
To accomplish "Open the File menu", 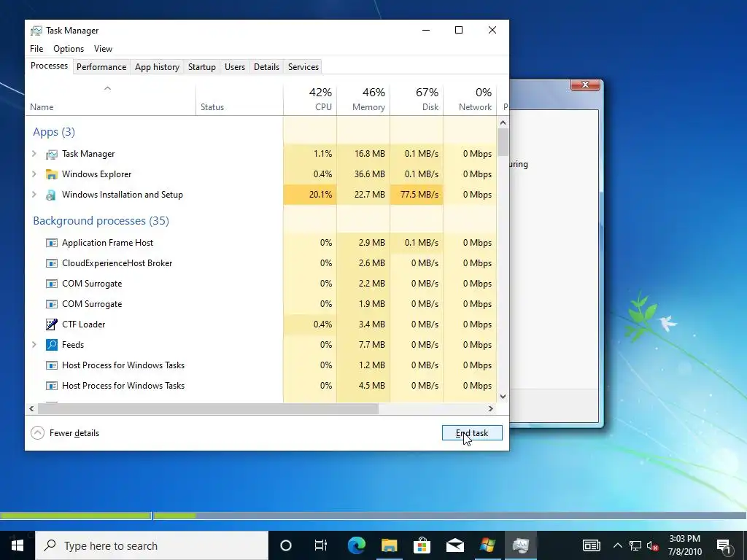I will (x=36, y=49).
